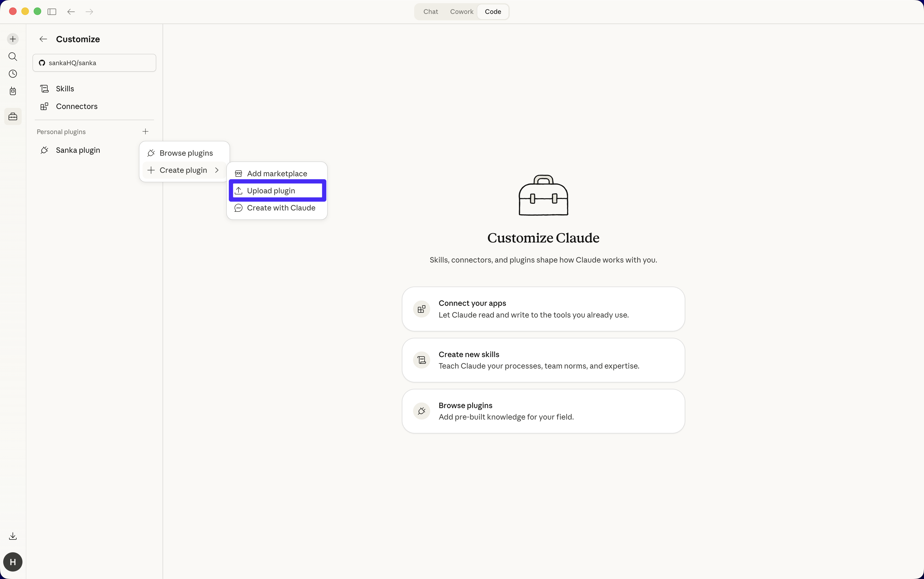Open the projects bag icon in the sidebar

pos(13,91)
